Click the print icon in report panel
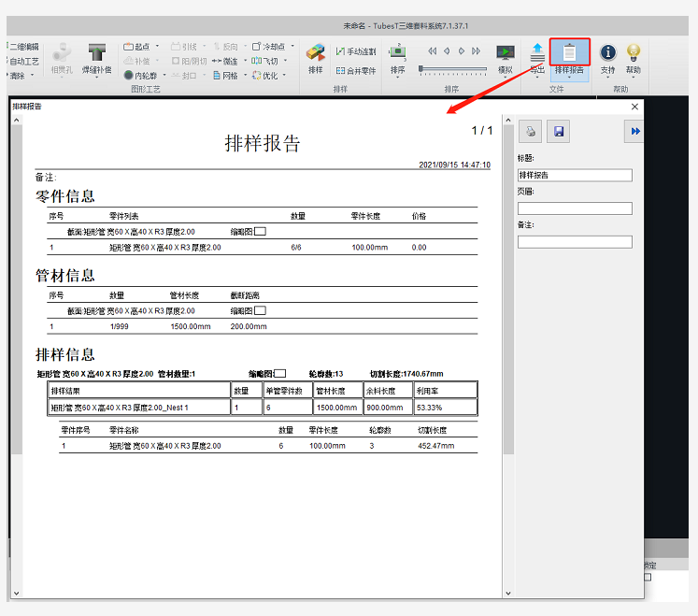Screen dimensions: 698x616 pos(531,132)
